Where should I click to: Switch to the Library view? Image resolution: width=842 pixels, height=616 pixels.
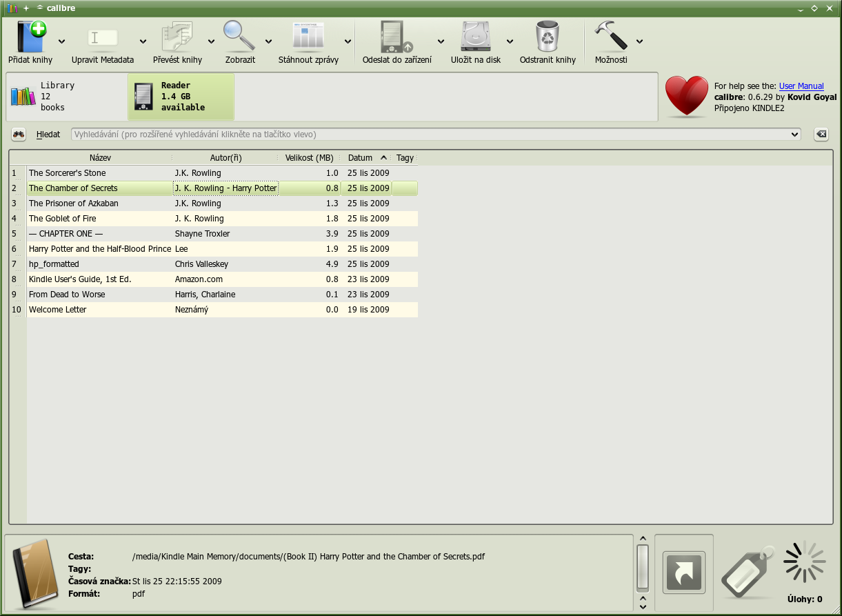66,97
